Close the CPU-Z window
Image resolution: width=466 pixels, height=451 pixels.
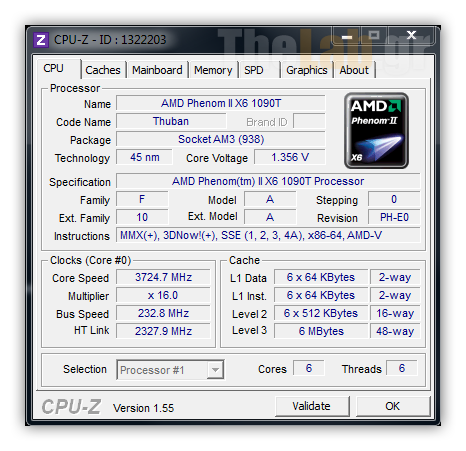[412, 36]
